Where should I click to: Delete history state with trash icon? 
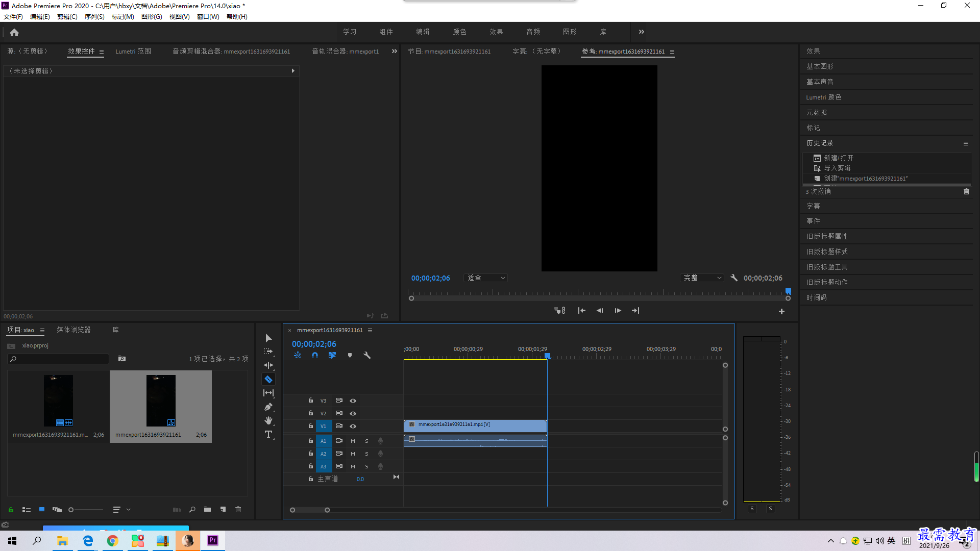(966, 191)
